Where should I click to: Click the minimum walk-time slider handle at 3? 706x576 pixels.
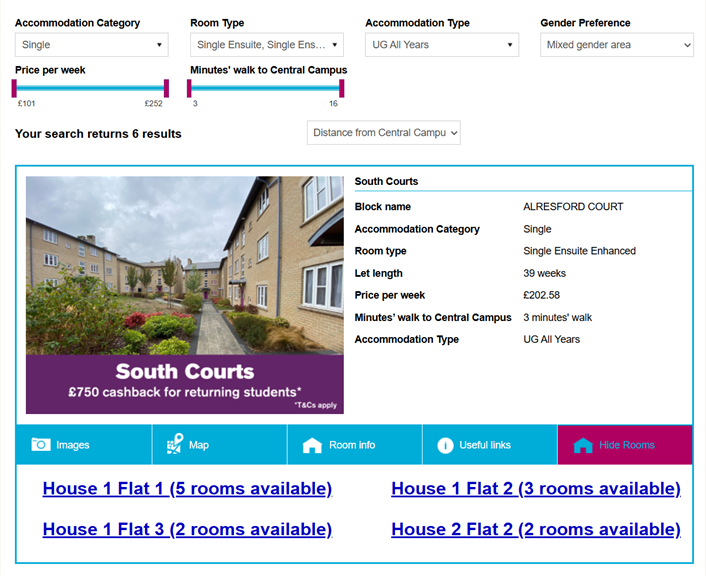click(x=190, y=88)
